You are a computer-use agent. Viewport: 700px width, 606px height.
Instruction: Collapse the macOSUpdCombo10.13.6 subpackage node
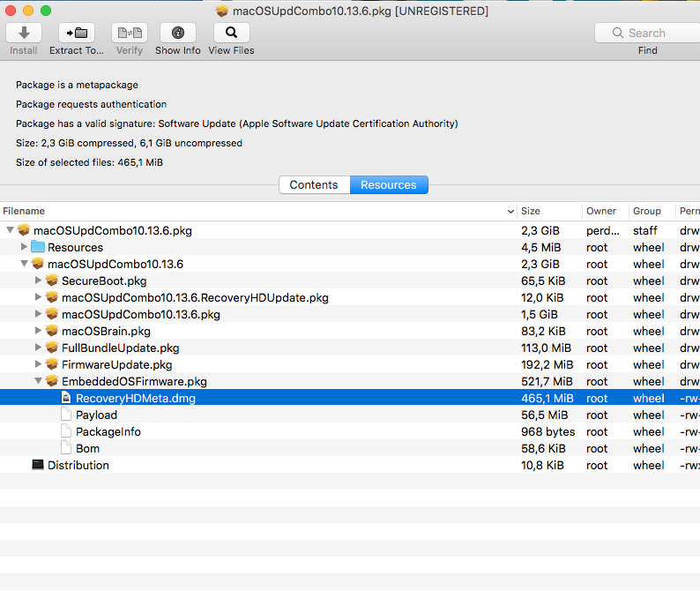(x=24, y=264)
